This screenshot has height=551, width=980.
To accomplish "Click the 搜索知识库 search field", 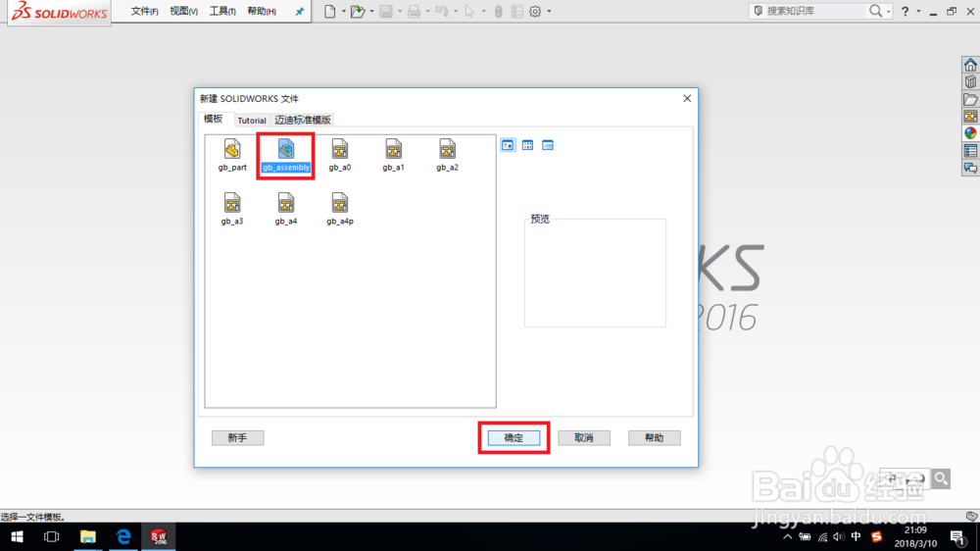I will point(815,11).
